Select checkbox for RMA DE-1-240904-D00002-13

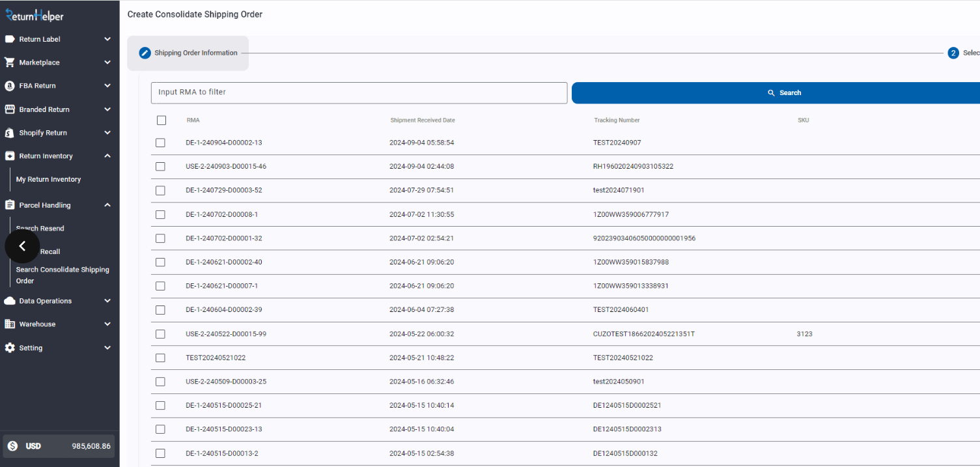pyautogui.click(x=160, y=143)
